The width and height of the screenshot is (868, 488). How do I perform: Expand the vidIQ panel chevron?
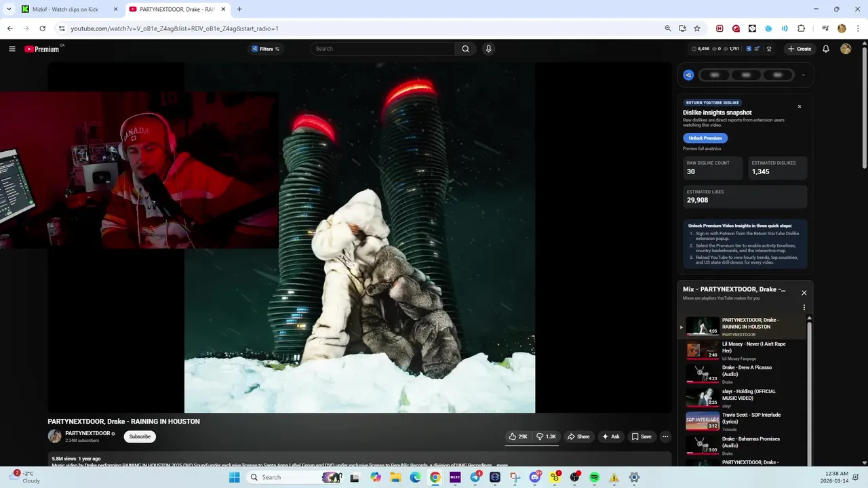(804, 75)
